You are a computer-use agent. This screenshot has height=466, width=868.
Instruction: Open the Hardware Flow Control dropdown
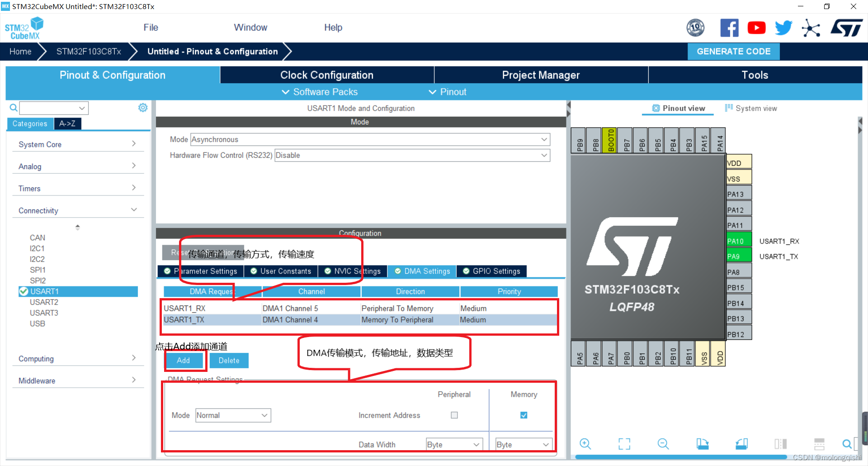[412, 155]
